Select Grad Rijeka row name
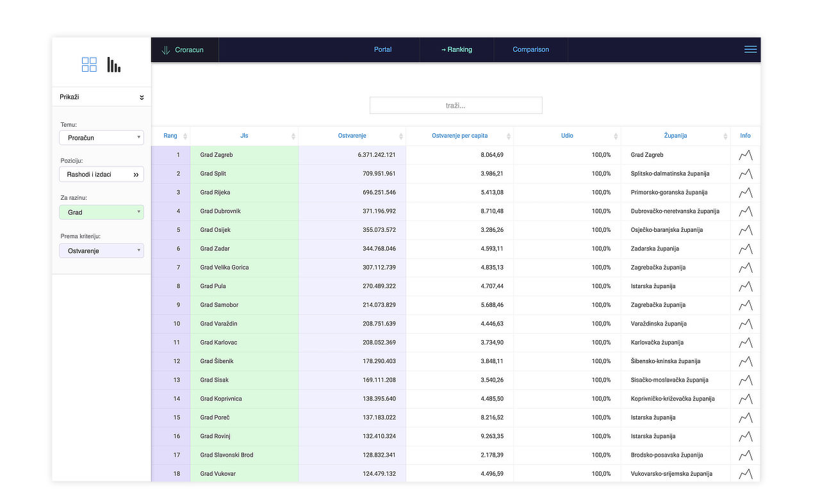Image resolution: width=820 pixels, height=504 pixels. (x=215, y=192)
